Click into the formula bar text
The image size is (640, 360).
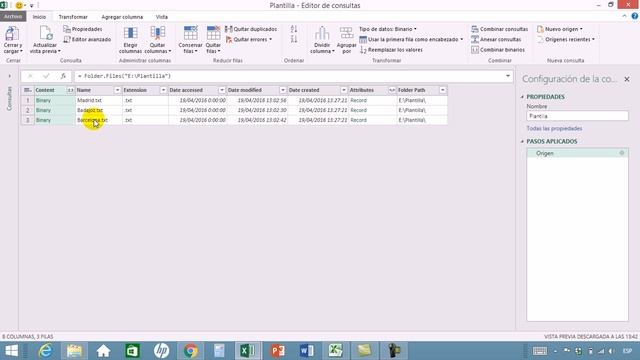(289, 76)
